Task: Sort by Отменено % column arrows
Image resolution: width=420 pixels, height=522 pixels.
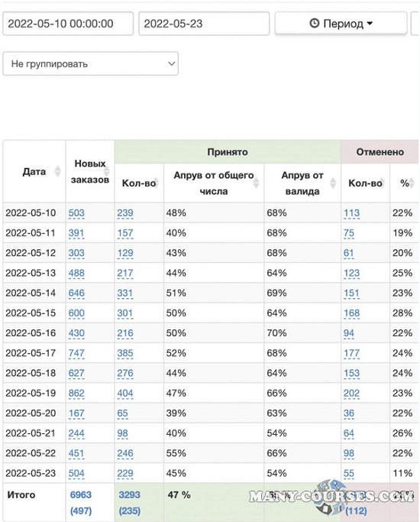Action: point(412,183)
